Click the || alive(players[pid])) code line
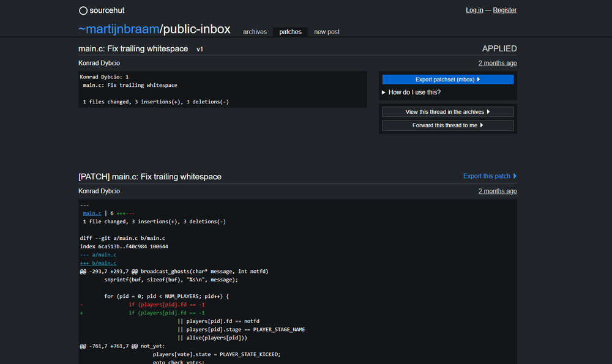The width and height of the screenshot is (612, 364). tap(212, 338)
